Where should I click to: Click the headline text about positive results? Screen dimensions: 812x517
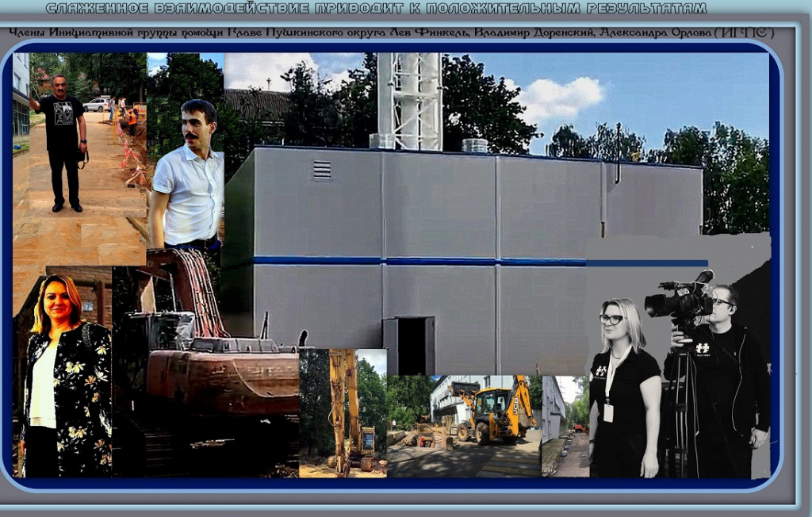coord(376,8)
